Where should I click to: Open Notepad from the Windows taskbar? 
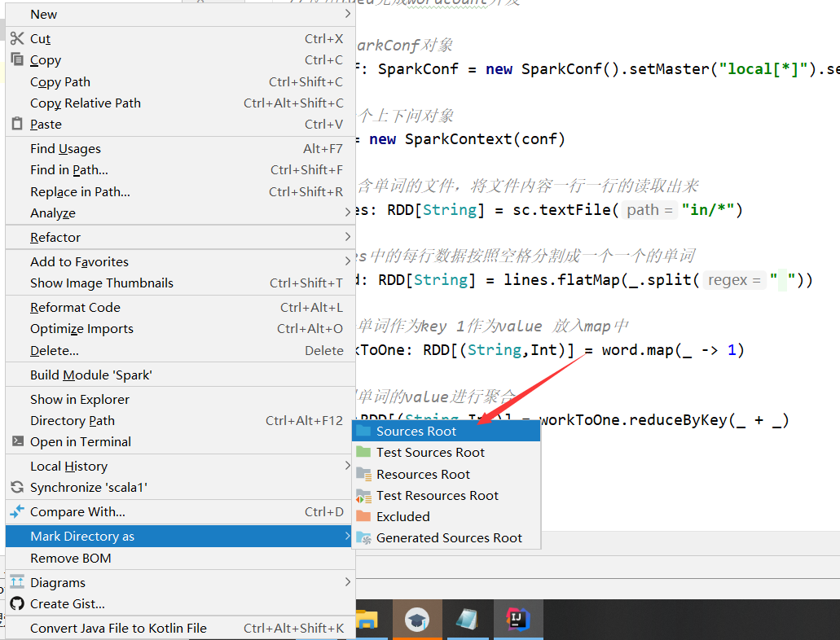[x=467, y=620]
